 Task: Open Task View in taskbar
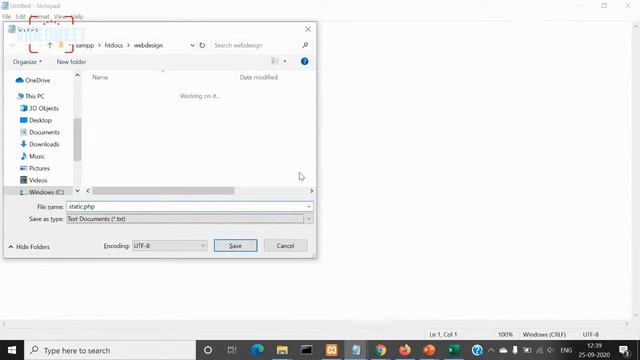point(232,350)
